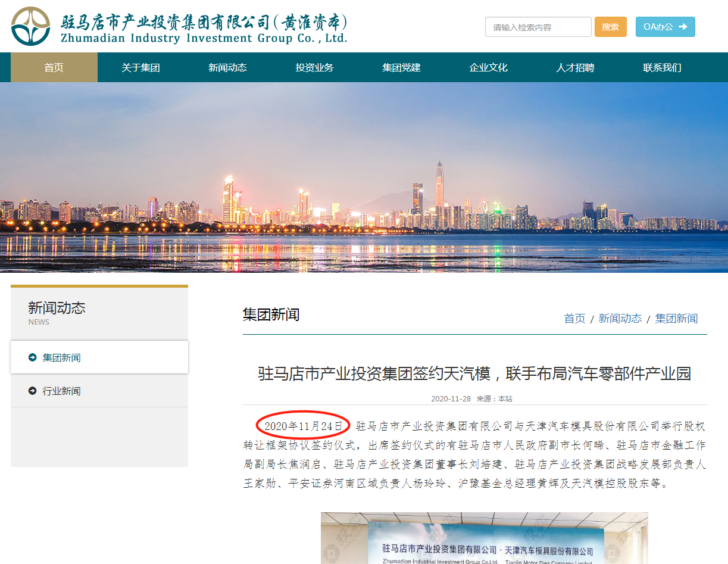Open the 首页 navigation tab

click(x=54, y=67)
